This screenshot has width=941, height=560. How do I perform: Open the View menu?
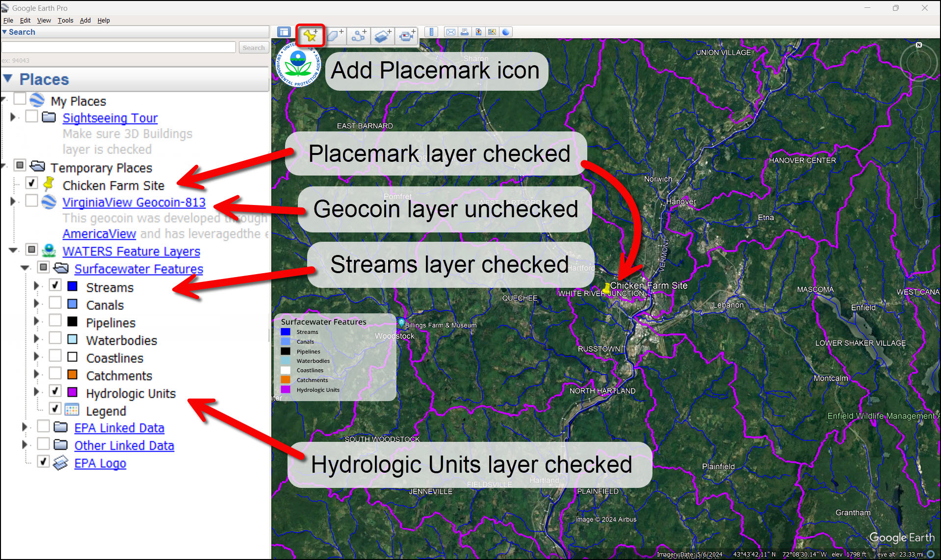[44, 20]
